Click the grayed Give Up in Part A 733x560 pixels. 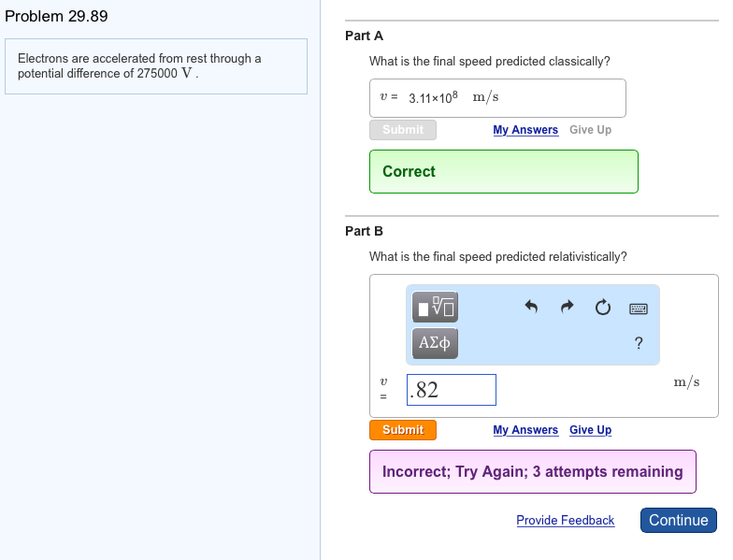[590, 130]
